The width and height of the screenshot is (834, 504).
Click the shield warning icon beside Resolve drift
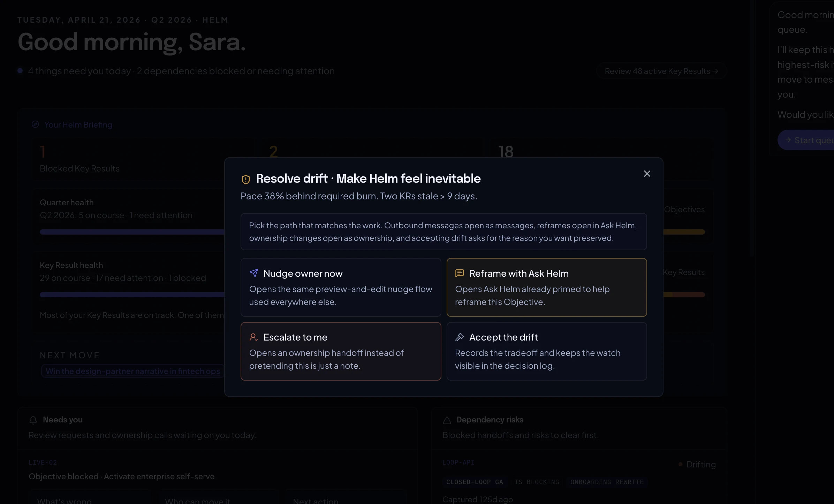tap(246, 179)
